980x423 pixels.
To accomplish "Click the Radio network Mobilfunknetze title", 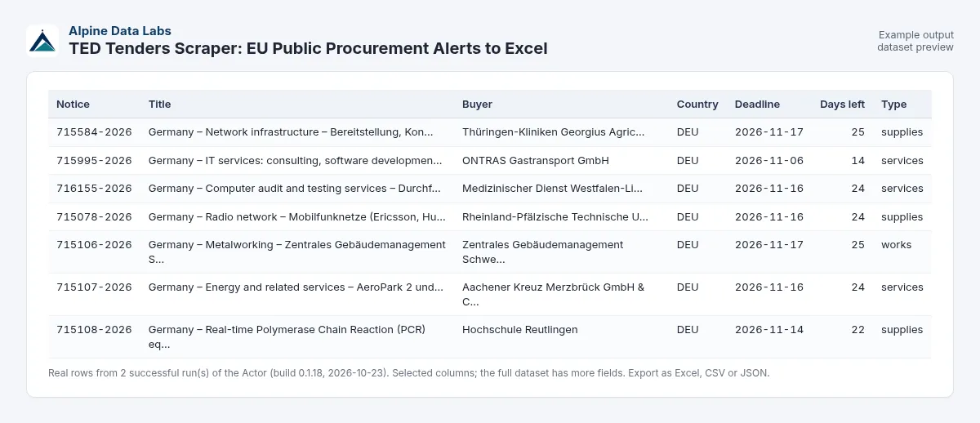I will click(297, 217).
